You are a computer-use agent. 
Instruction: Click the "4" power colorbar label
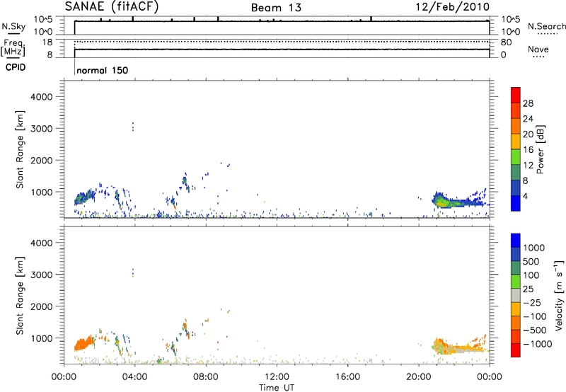(526, 196)
